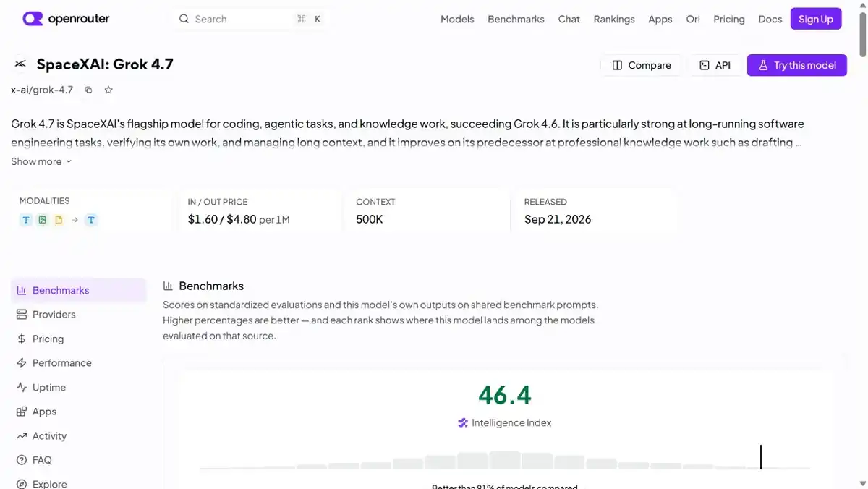Click the FAQ question-mark sidebar icon
This screenshot has width=868, height=489.
(22, 460)
